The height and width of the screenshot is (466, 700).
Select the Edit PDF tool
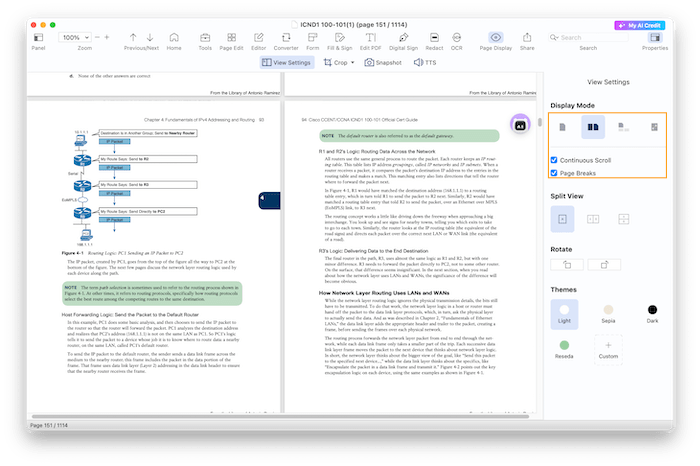tap(371, 41)
